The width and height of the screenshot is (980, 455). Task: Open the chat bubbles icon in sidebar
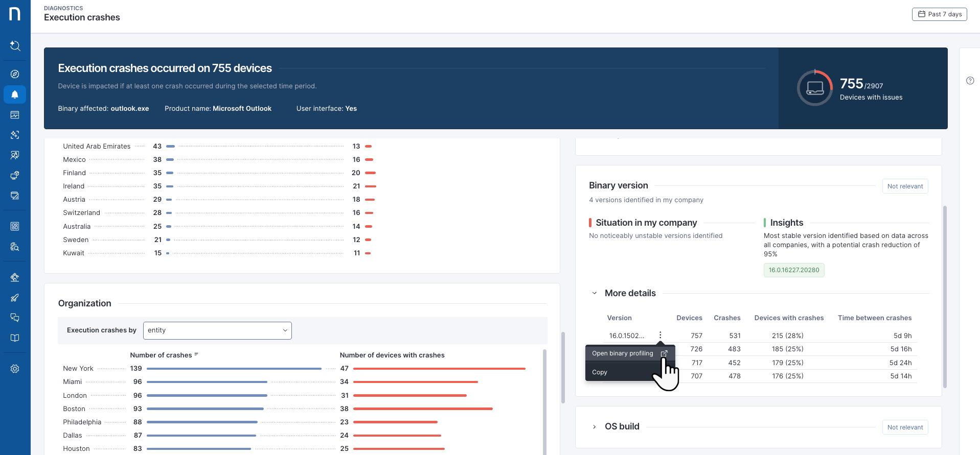(x=15, y=318)
